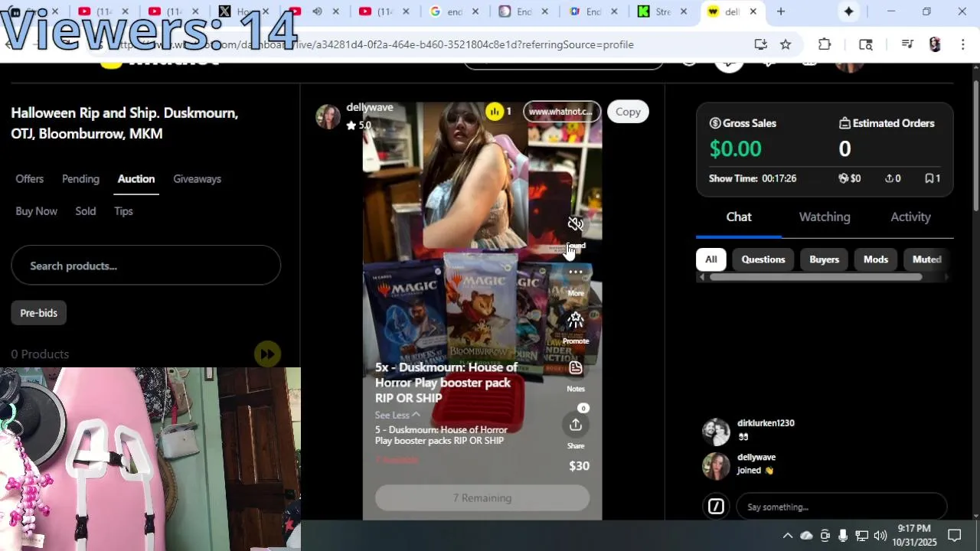Viewport: 980px width, 551px height.
Task: Click the tips $0 icon in stats
Action: click(x=844, y=178)
